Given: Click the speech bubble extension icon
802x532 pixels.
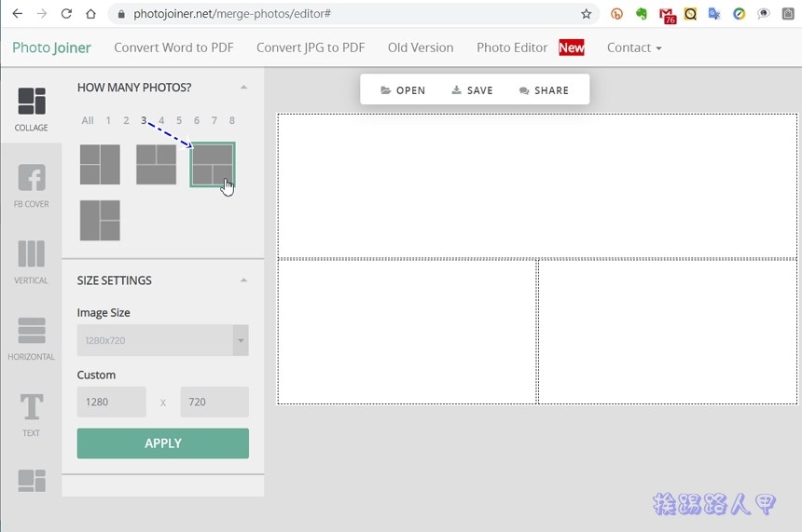Looking at the screenshot, I should (x=764, y=14).
